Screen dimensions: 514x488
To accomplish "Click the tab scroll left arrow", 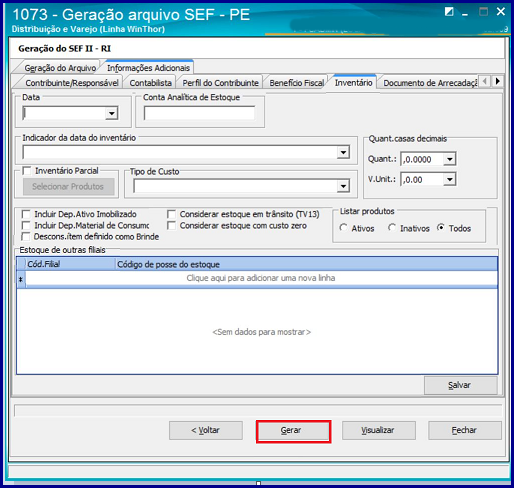I will (x=485, y=81).
